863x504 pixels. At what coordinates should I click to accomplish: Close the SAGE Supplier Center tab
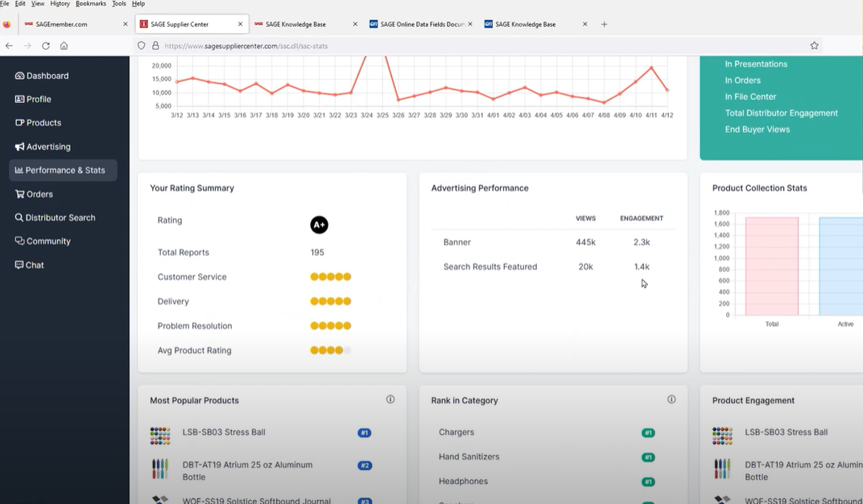(241, 24)
